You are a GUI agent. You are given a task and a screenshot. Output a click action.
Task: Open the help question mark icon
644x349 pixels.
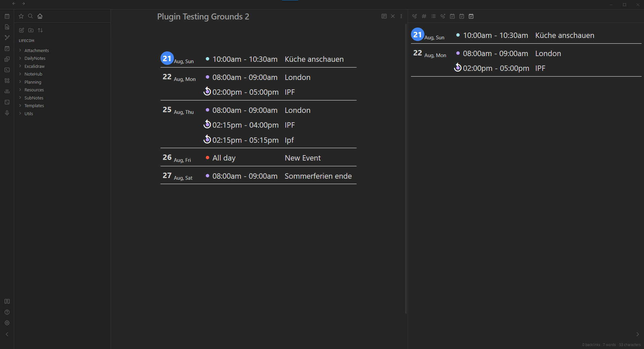pyautogui.click(x=7, y=312)
